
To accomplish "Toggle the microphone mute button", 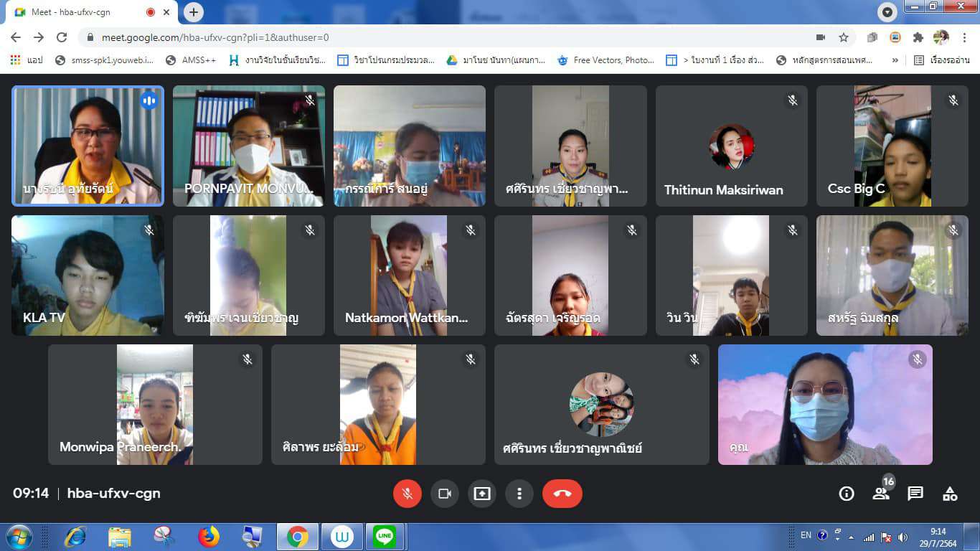I will pyautogui.click(x=407, y=494).
